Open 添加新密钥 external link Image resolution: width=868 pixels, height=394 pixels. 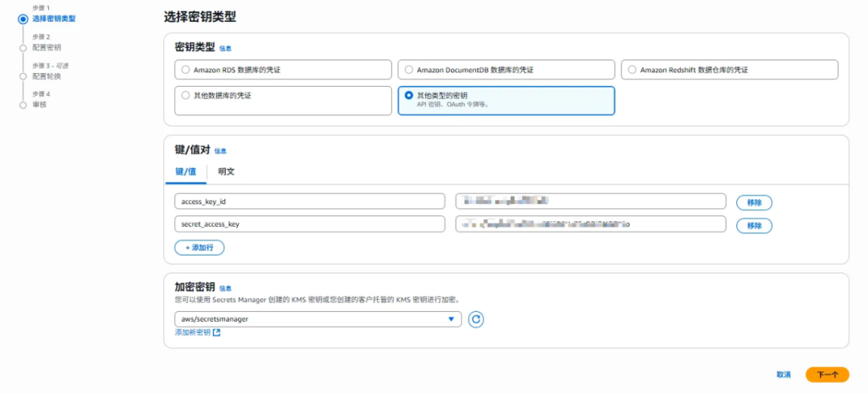pyautogui.click(x=198, y=333)
